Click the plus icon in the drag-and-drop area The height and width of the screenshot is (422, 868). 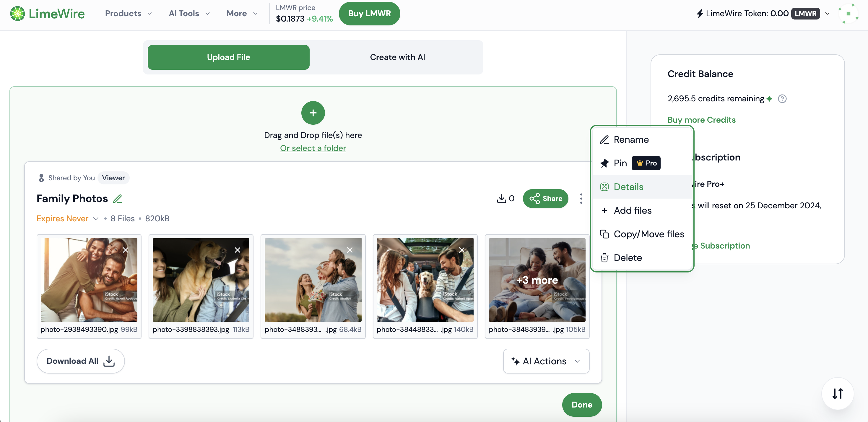pos(313,113)
